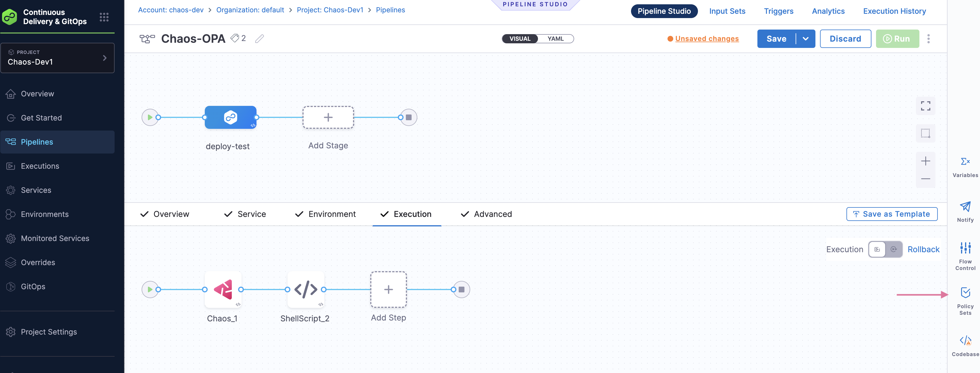Click the Unsaved changes link
980x373 pixels.
pos(707,39)
